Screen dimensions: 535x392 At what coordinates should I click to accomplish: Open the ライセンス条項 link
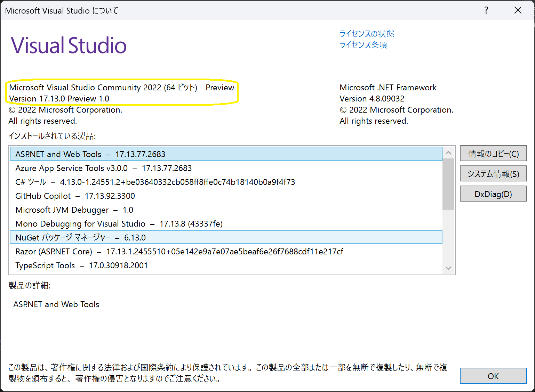pyautogui.click(x=363, y=45)
